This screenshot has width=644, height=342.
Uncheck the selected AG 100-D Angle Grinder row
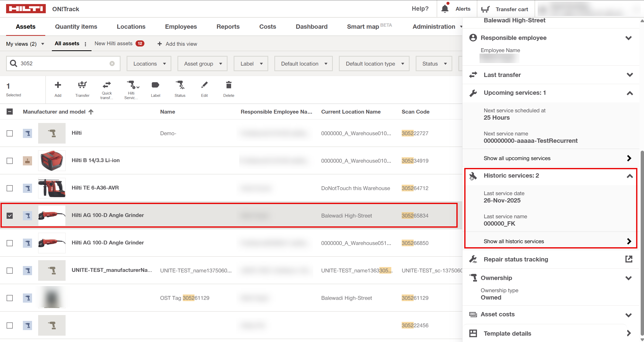[10, 216]
